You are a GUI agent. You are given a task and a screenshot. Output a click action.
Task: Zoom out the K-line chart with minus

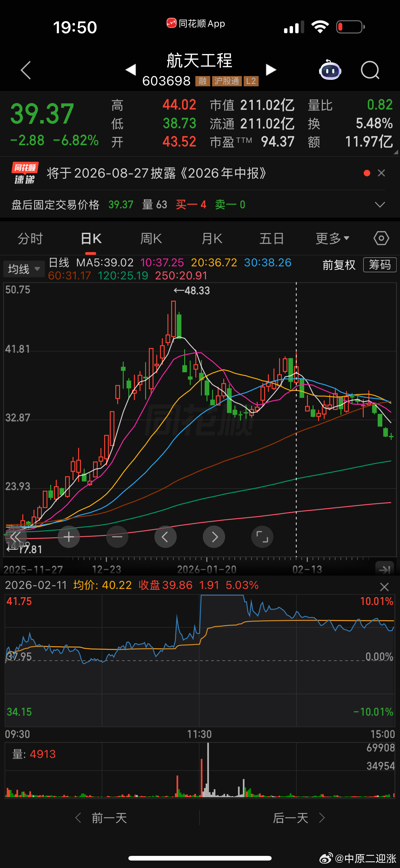(x=117, y=537)
